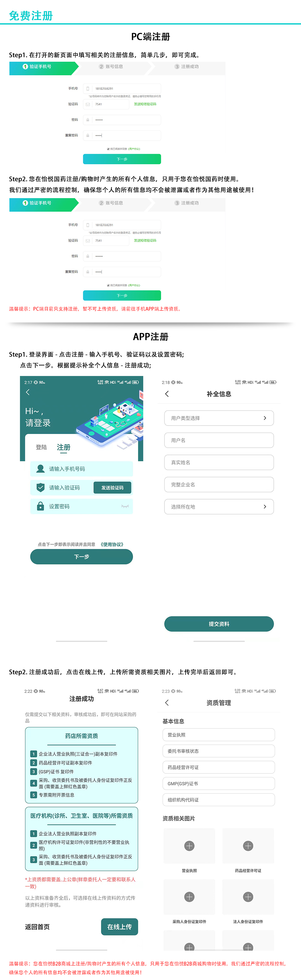Add 法人身份证复印件 image with plus icon
This screenshot has width=301, height=980.
(x=248, y=897)
